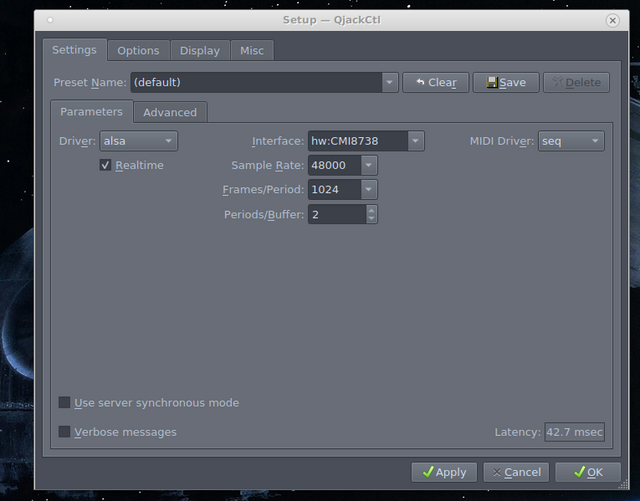The width and height of the screenshot is (640, 501).
Task: Click the Frames/Period 1024 field
Action: (x=335, y=189)
